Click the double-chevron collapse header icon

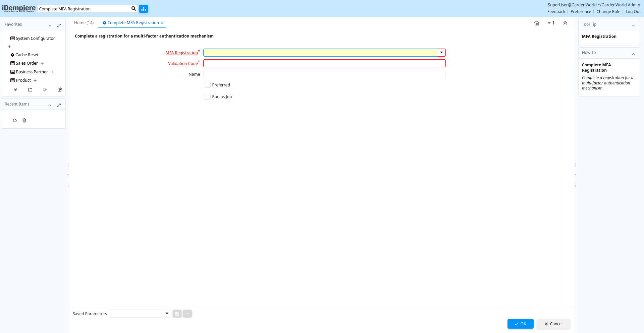pos(565,23)
